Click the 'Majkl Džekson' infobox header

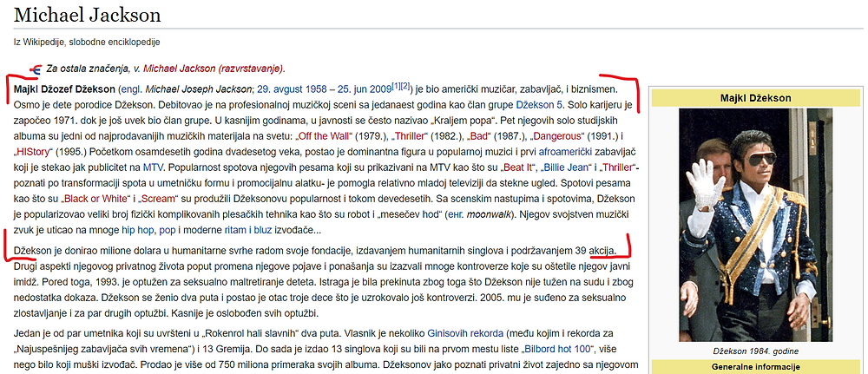click(x=756, y=98)
